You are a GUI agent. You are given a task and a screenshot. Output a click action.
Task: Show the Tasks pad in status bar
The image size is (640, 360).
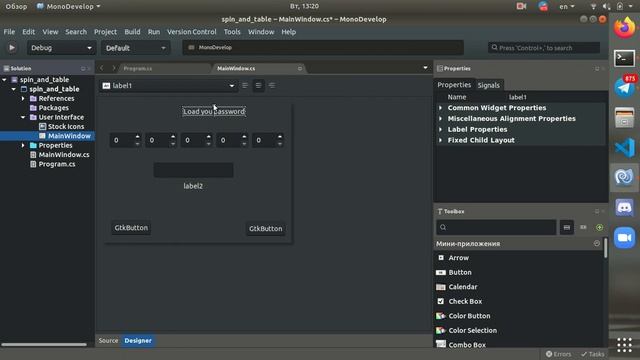[593, 354]
